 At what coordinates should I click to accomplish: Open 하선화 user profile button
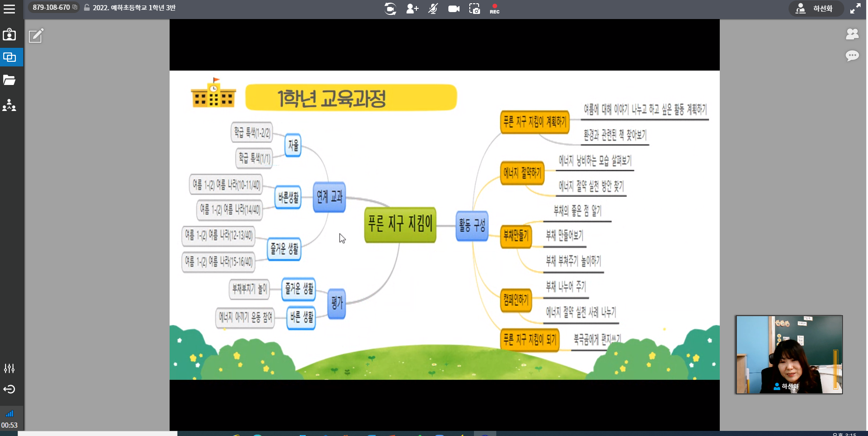815,8
